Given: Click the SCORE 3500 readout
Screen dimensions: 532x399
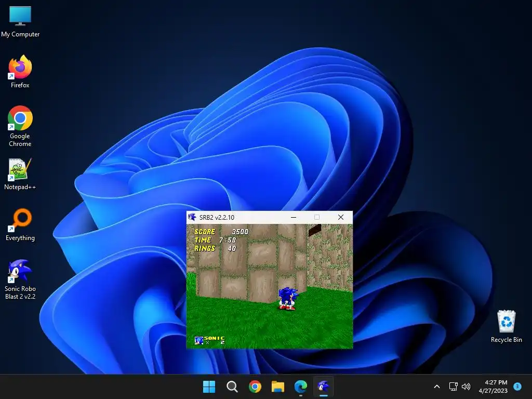Looking at the screenshot, I should click(x=221, y=232).
